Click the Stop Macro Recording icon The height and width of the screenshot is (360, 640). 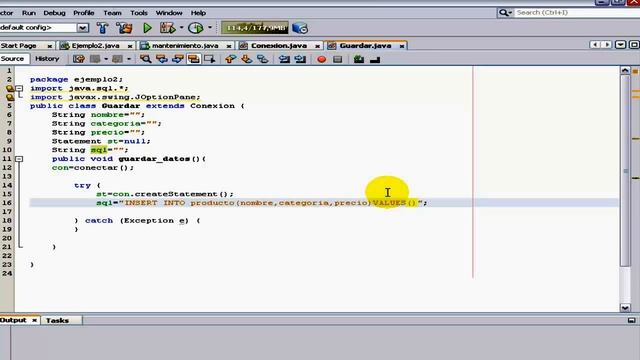point(338,59)
